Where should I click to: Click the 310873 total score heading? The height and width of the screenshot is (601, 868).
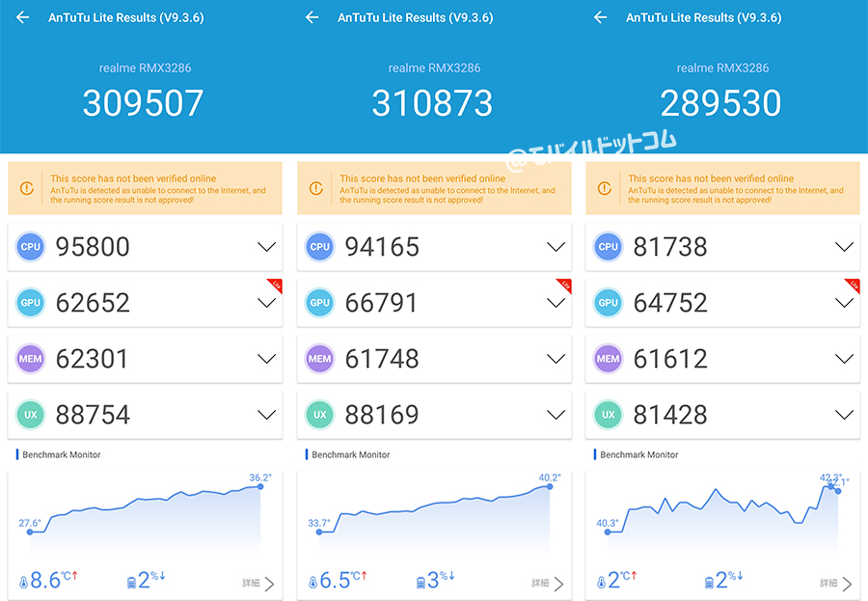point(432,103)
